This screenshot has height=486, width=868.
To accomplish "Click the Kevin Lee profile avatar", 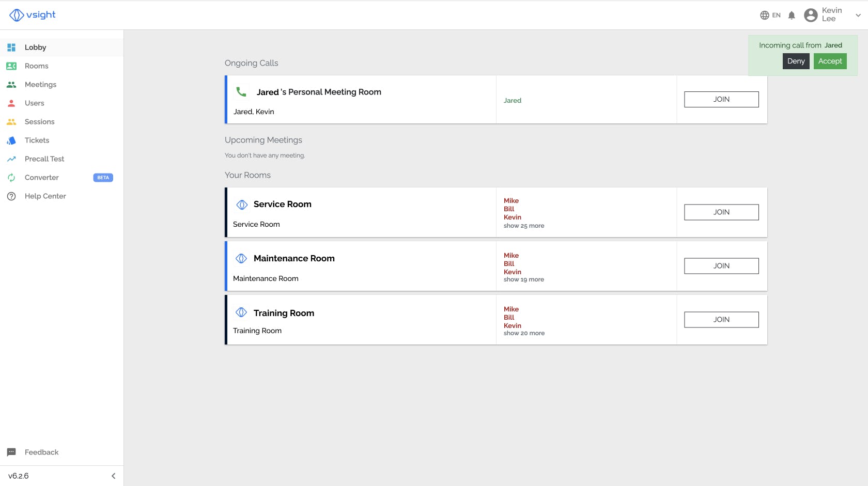I will [811, 15].
